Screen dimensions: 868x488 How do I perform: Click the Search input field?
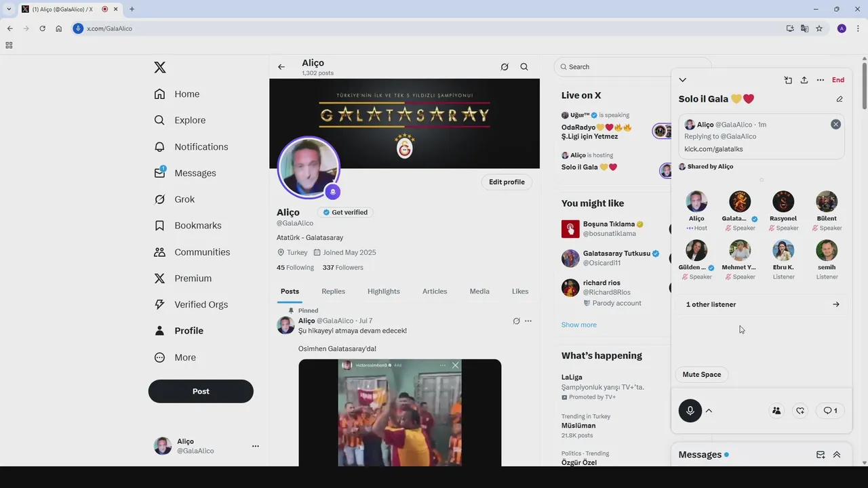pyautogui.click(x=632, y=67)
